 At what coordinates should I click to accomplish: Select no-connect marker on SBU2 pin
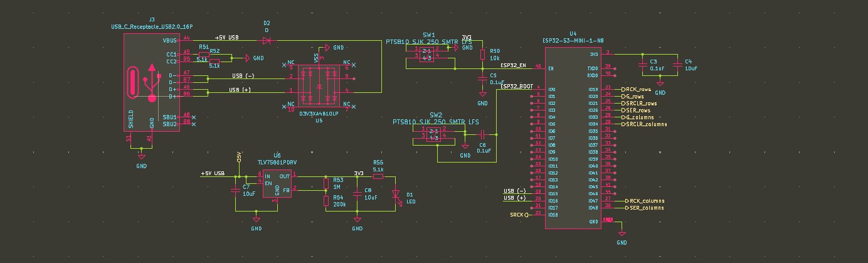[194, 124]
